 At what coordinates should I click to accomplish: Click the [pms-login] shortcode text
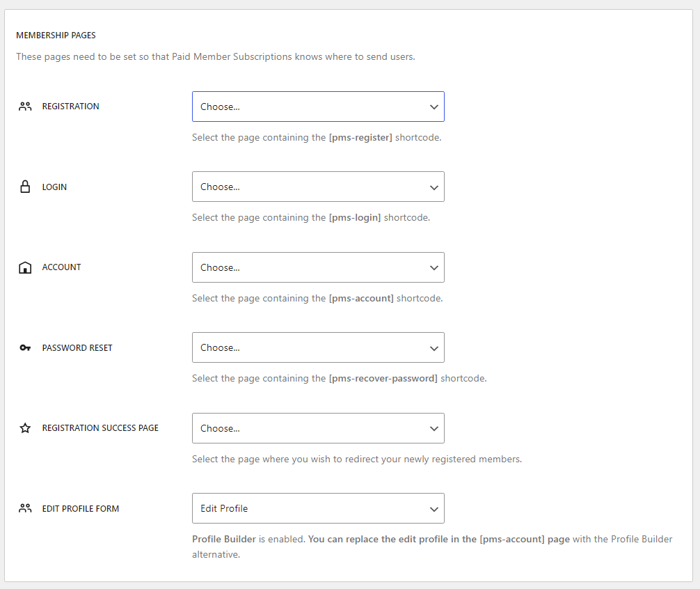(355, 217)
